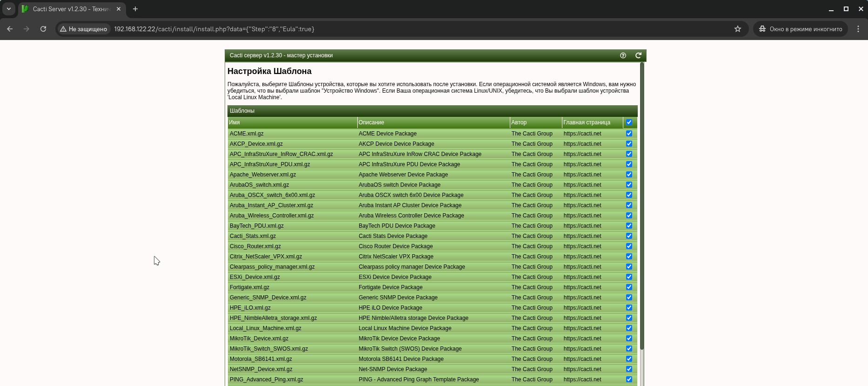
Task: Toggle checkbox for Apache_Webserver.xml.gz
Action: [x=629, y=175]
